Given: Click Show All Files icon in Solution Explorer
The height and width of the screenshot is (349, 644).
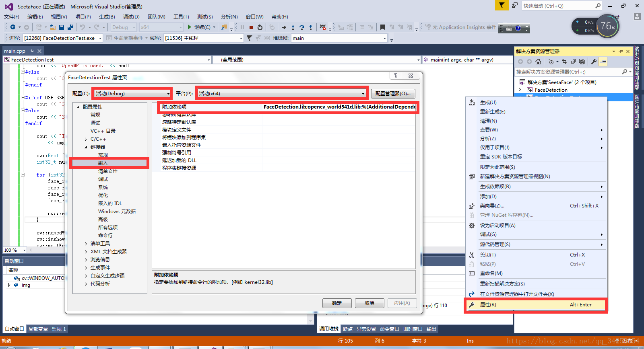Looking at the screenshot, I should click(x=582, y=62).
